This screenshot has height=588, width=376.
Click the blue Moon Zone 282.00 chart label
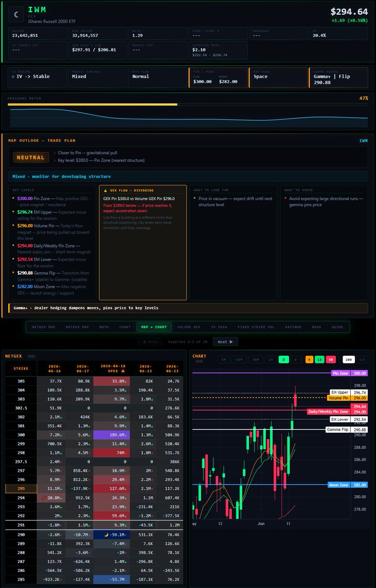[348, 485]
